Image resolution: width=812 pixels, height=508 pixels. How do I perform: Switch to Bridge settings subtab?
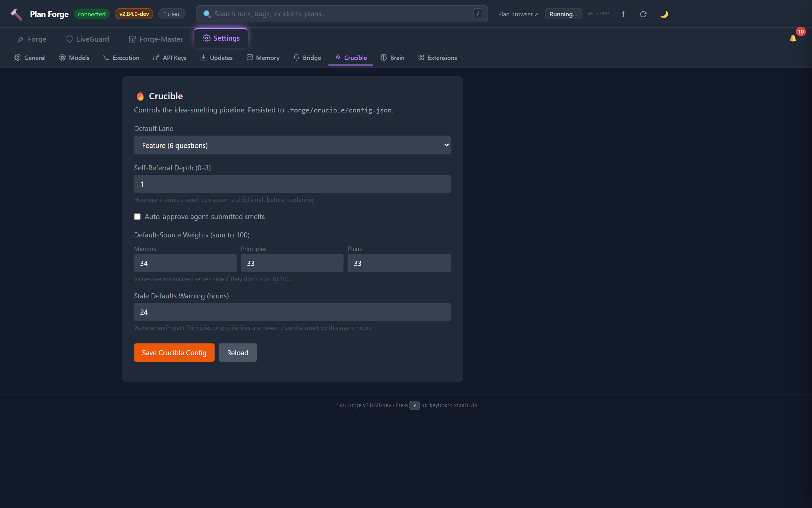(x=307, y=58)
